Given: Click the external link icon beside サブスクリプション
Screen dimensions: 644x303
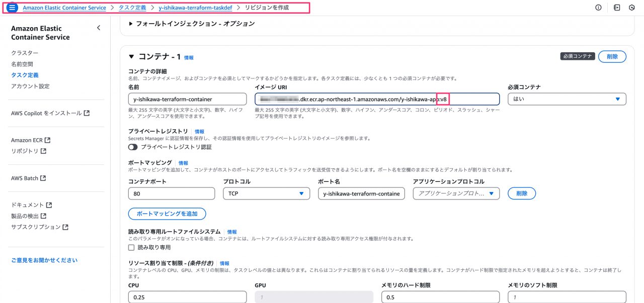Looking at the screenshot, I should click(65, 227).
